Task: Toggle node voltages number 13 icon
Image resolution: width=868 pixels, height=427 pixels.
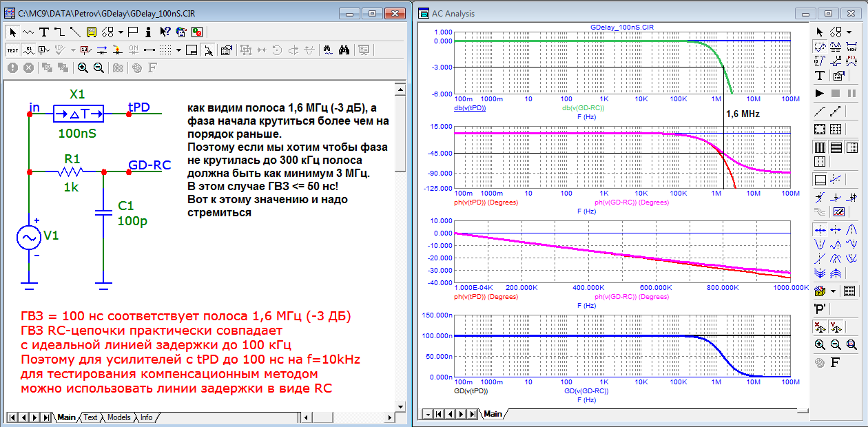Action: coord(86,50)
